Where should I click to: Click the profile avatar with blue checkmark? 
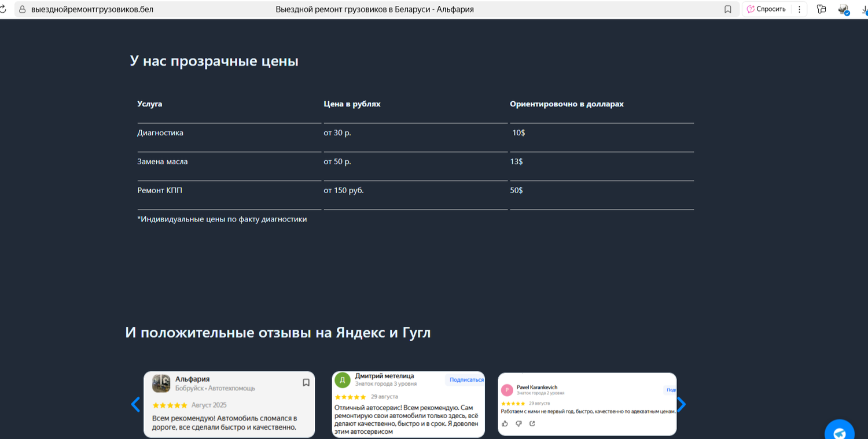click(843, 10)
